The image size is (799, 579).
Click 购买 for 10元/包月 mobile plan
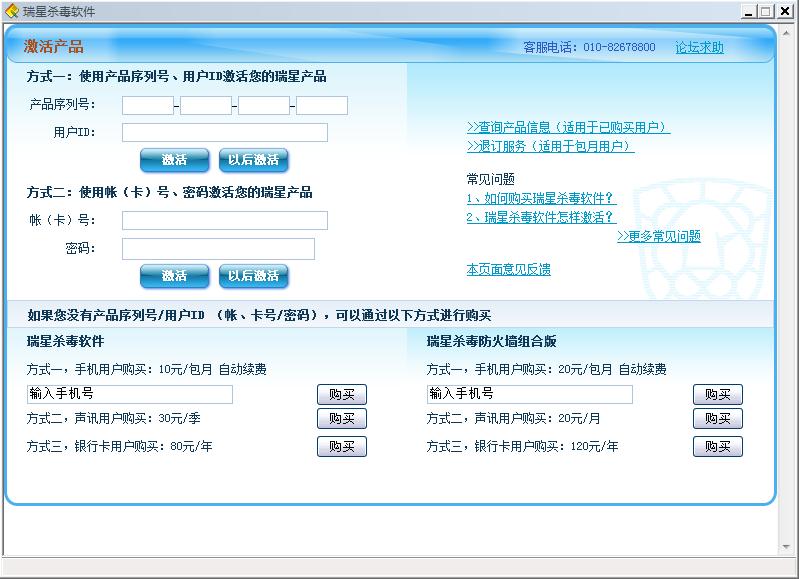[x=341, y=394]
